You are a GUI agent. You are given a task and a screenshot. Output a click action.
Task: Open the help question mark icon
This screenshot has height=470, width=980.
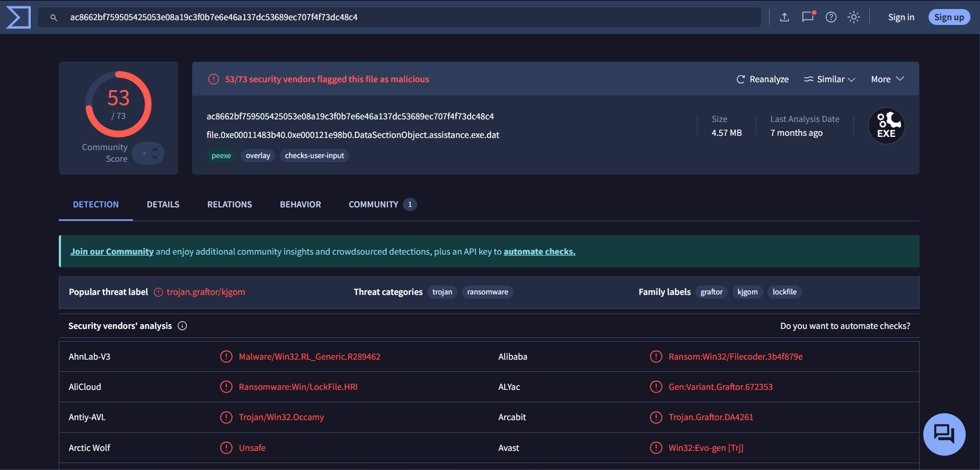click(x=831, y=17)
